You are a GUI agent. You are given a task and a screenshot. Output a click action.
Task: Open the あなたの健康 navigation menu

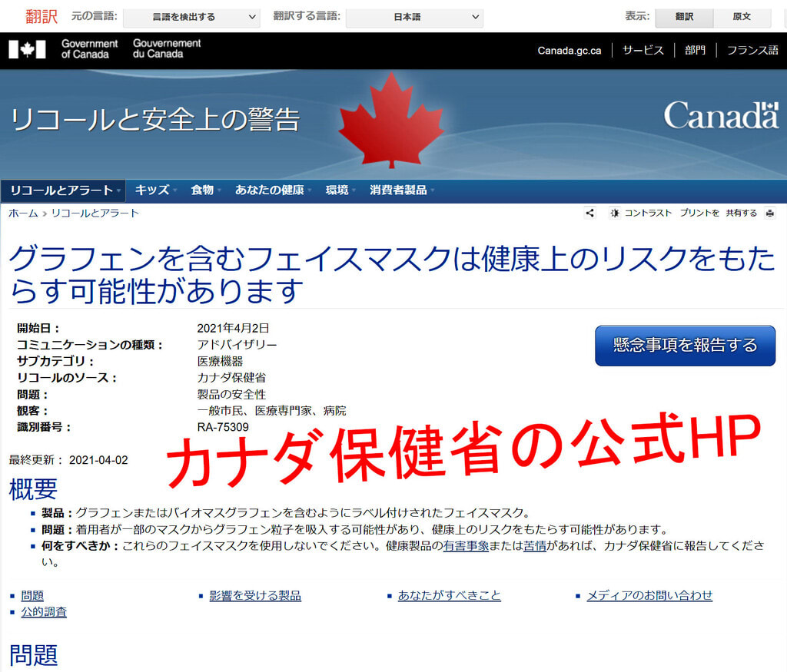coord(273,190)
